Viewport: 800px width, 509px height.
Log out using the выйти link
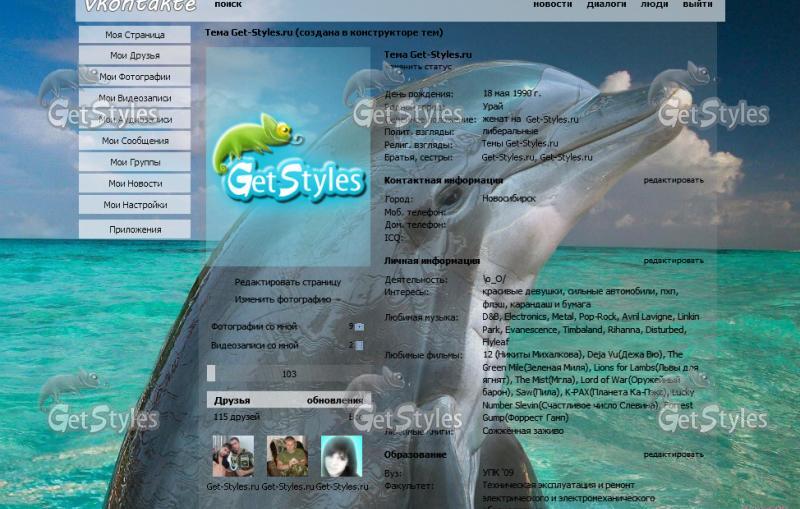(697, 5)
